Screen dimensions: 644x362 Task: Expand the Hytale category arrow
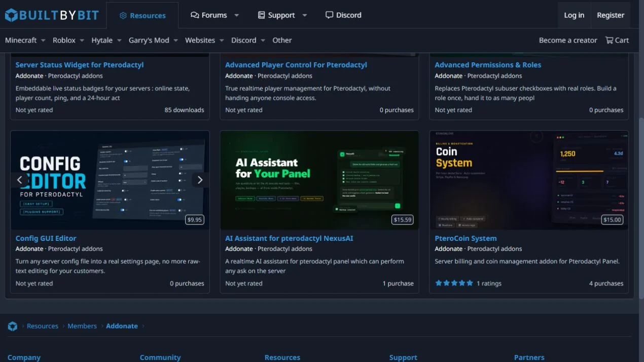(x=119, y=41)
